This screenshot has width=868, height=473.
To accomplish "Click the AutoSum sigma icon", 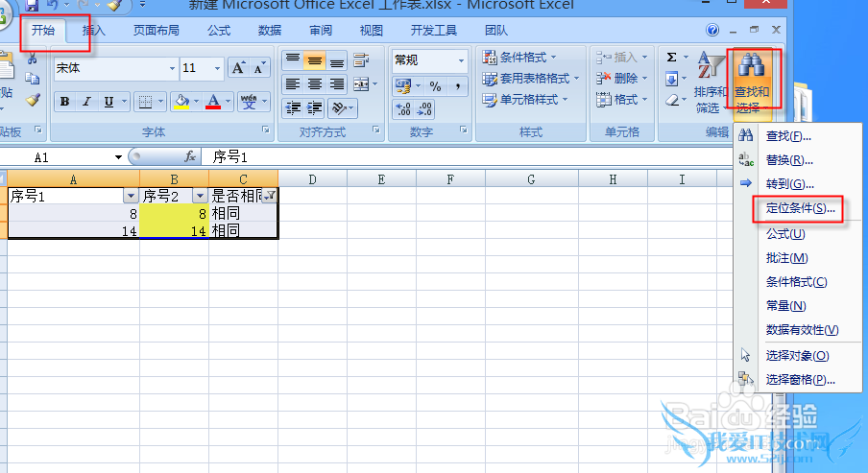I will click(x=671, y=57).
